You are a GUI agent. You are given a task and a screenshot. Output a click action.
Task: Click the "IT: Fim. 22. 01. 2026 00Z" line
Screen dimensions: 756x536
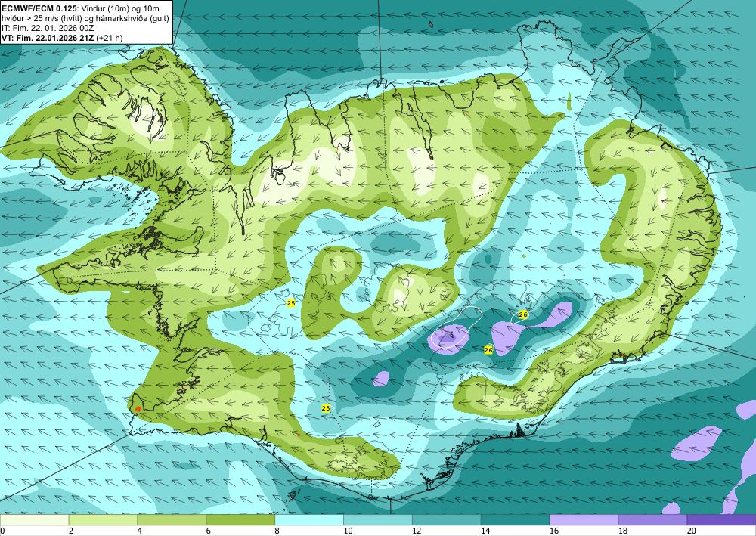(47, 27)
